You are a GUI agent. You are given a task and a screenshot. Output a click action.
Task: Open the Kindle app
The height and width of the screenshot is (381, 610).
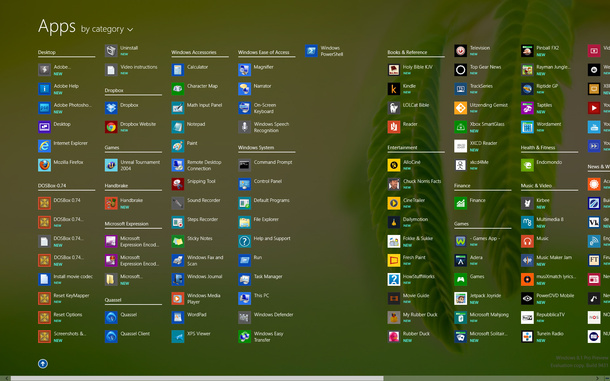click(x=402, y=89)
